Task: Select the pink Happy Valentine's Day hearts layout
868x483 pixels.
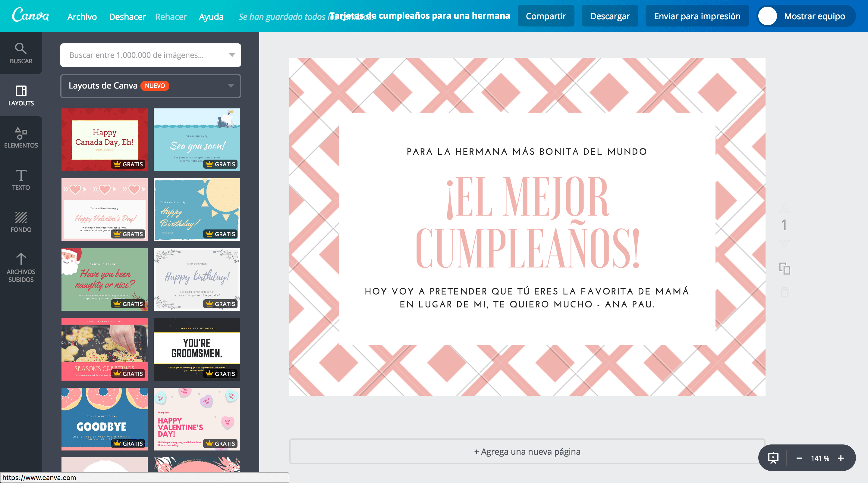Action: (105, 209)
